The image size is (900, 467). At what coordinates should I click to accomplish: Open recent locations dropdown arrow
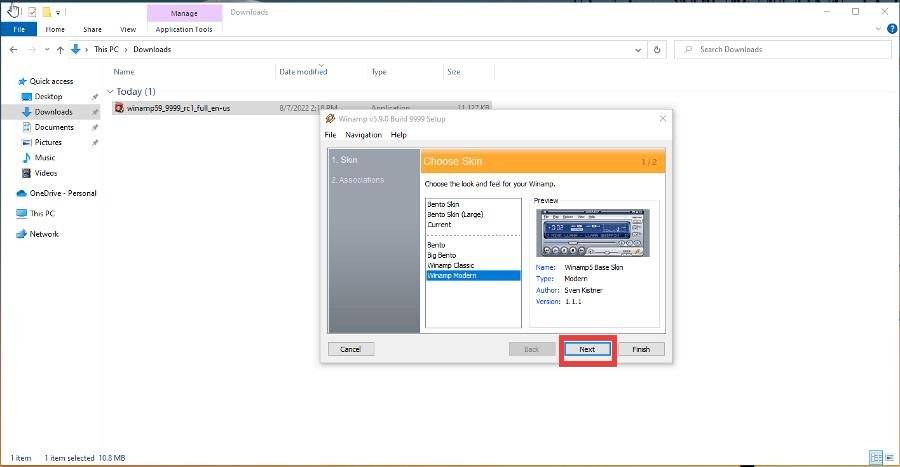pos(47,50)
